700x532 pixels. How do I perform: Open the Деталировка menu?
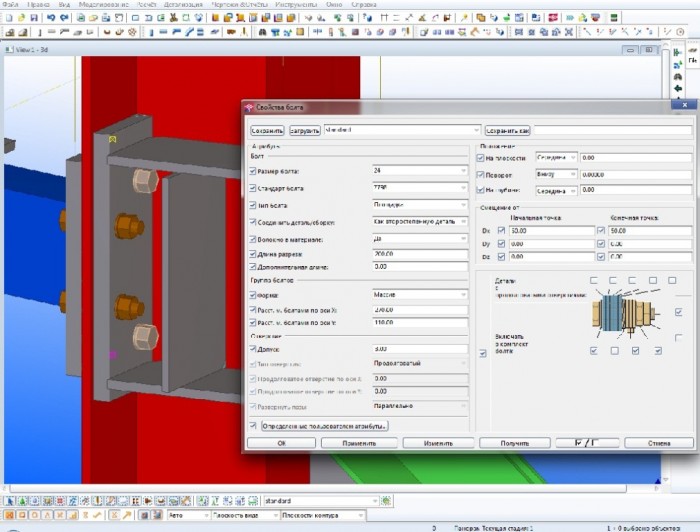click(x=183, y=4)
